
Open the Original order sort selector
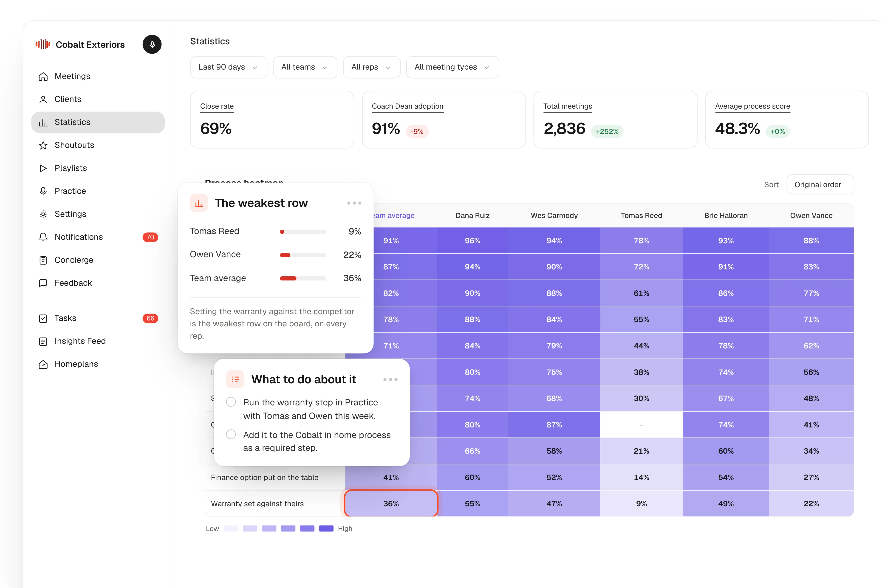(820, 184)
